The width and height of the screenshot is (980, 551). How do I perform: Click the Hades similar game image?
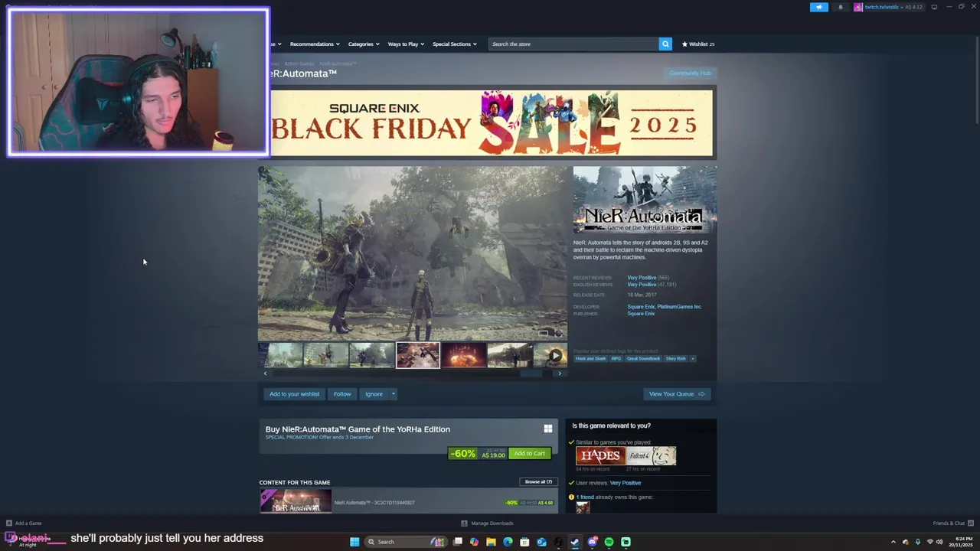600,456
